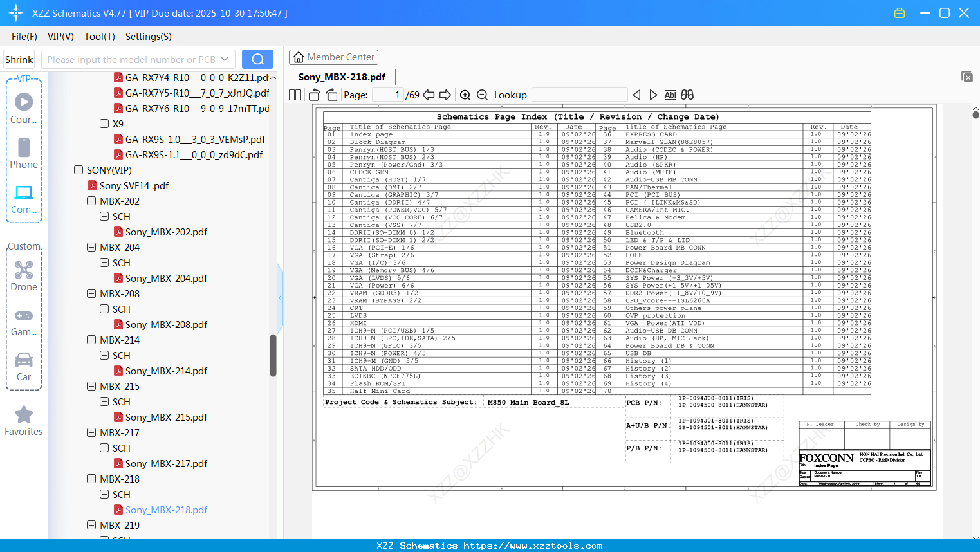Collapse the MBX-214 folder
The height and width of the screenshot is (552, 980).
[x=91, y=340]
